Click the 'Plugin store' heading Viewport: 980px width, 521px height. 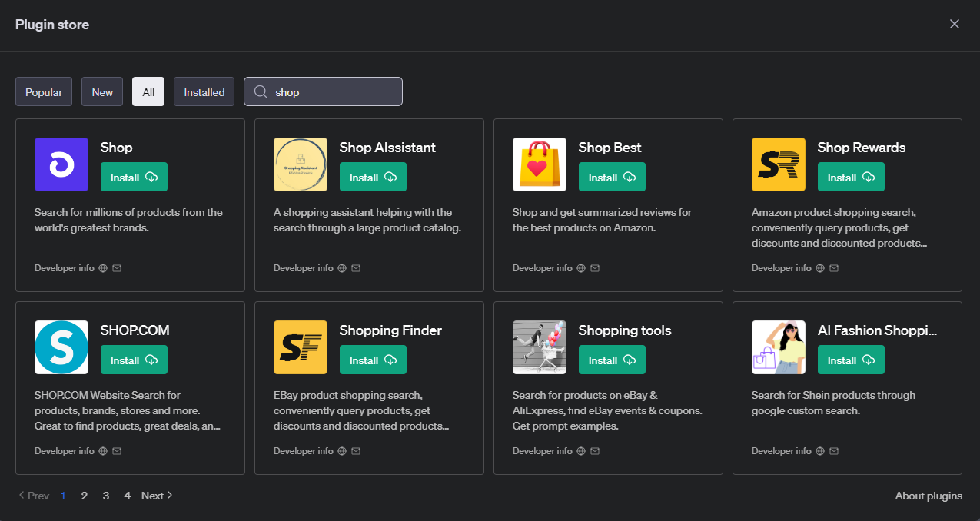pyautogui.click(x=52, y=25)
